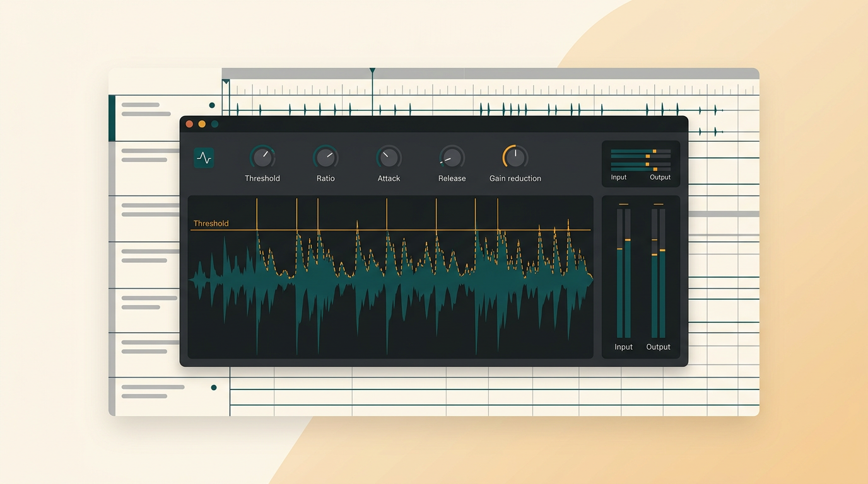Screen dimensions: 868x484
Task: Click the left bar of the tall Input meter
Action: [619, 274]
